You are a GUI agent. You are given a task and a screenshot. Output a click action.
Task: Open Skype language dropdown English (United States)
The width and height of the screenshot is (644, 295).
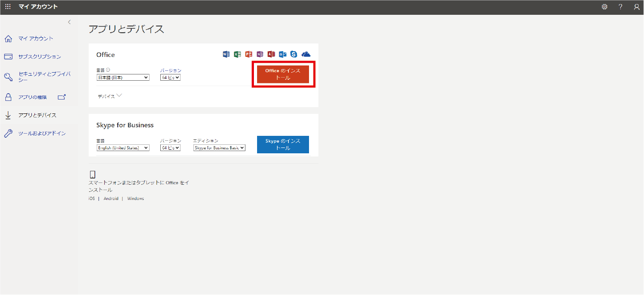click(123, 147)
